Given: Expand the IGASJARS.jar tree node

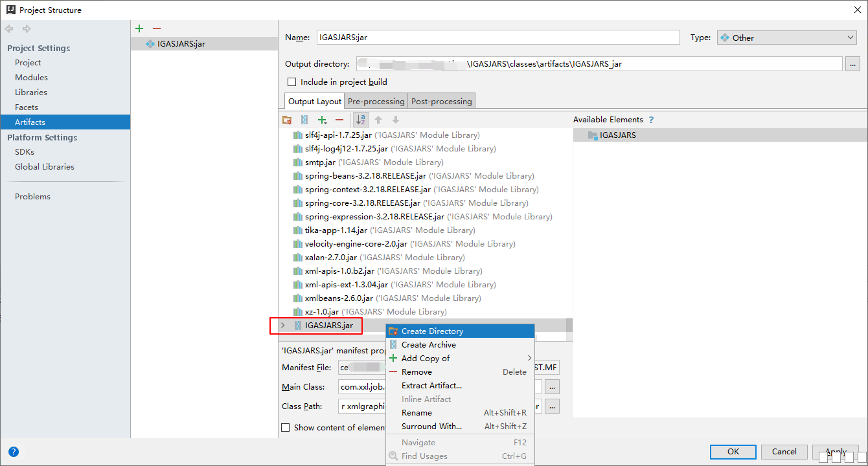Looking at the screenshot, I should pos(282,326).
